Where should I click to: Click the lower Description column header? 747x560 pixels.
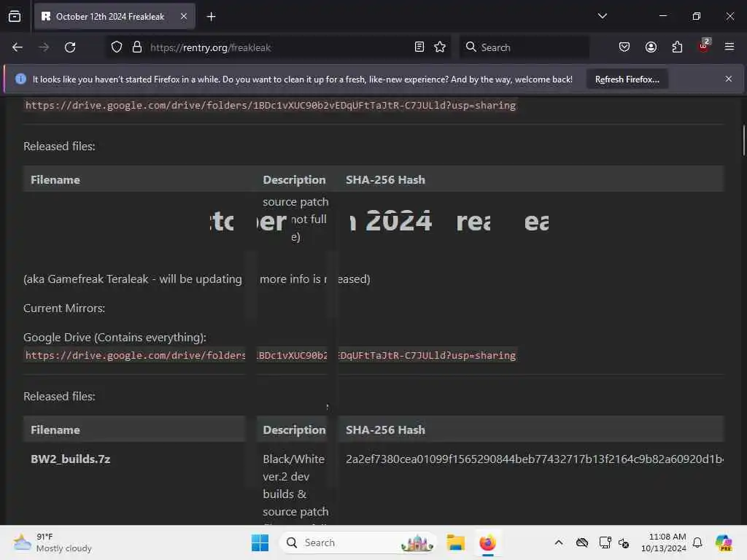pyautogui.click(x=294, y=429)
